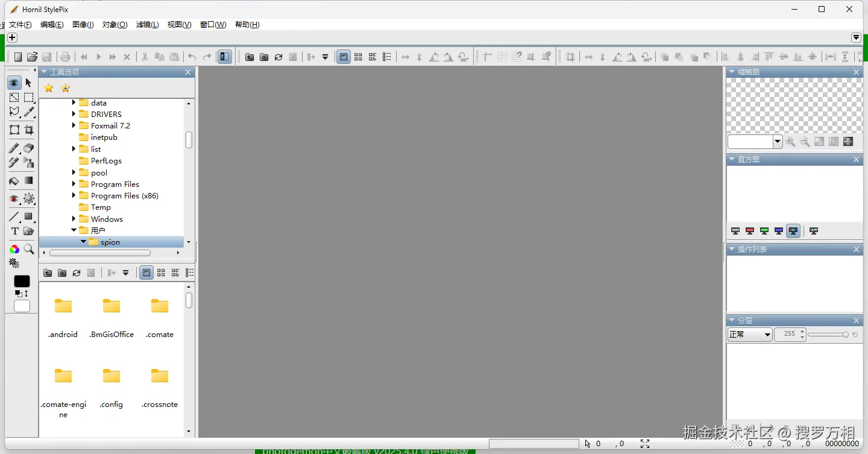Expand the Windows folder tree node

pyautogui.click(x=74, y=219)
